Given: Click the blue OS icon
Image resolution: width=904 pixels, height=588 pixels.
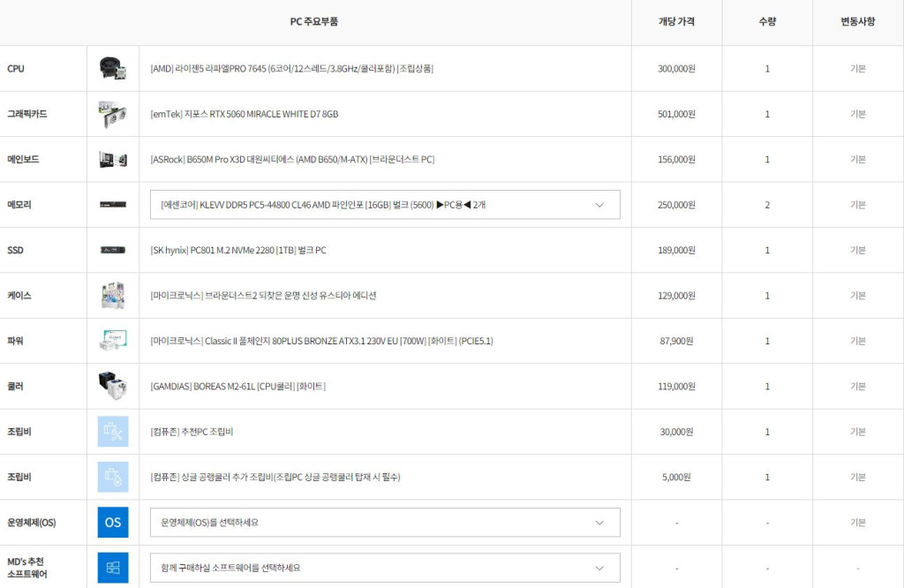Looking at the screenshot, I should click(x=112, y=523).
